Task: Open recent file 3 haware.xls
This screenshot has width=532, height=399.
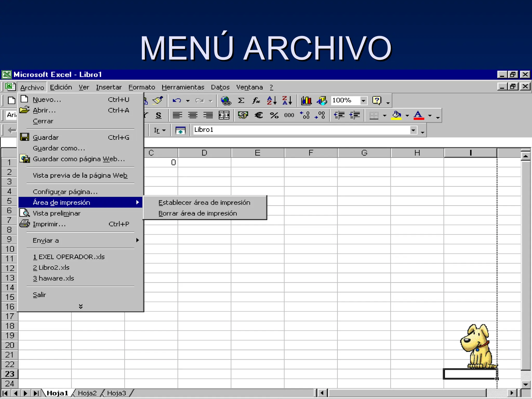Action: 81,278
